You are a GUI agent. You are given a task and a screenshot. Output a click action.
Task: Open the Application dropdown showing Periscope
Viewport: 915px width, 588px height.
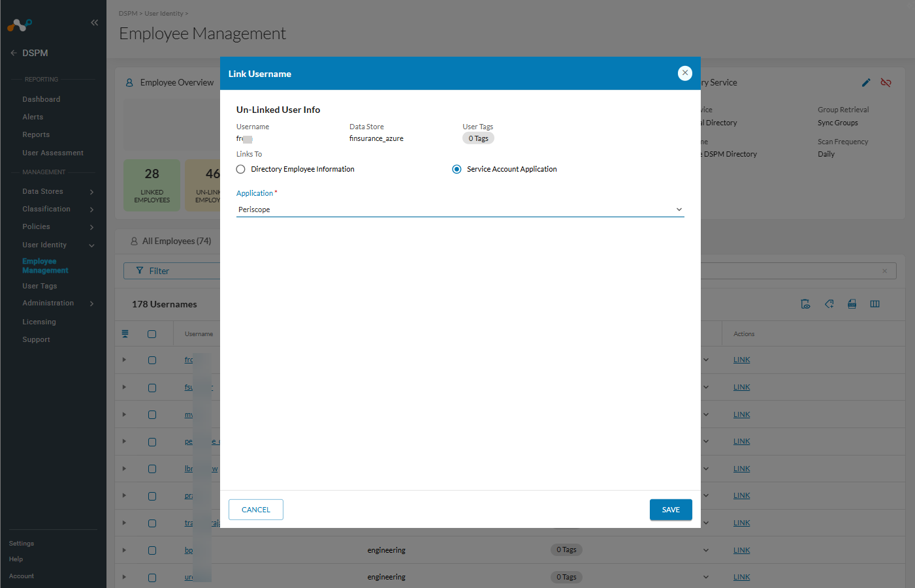click(460, 209)
